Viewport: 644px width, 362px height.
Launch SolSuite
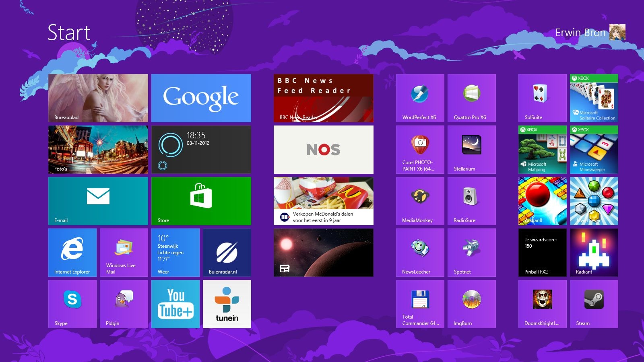pyautogui.click(x=543, y=98)
